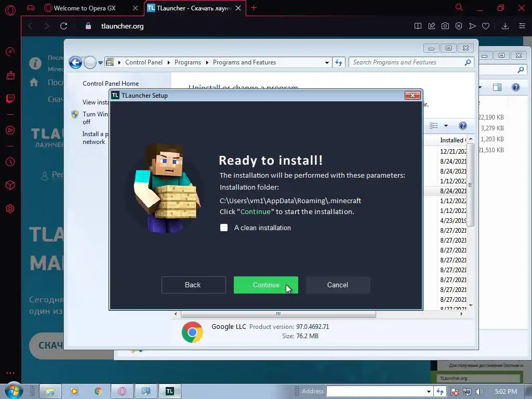Viewport: 532px width, 399px height.
Task: Click the 5:02 PM system clock
Action: coord(506,392)
